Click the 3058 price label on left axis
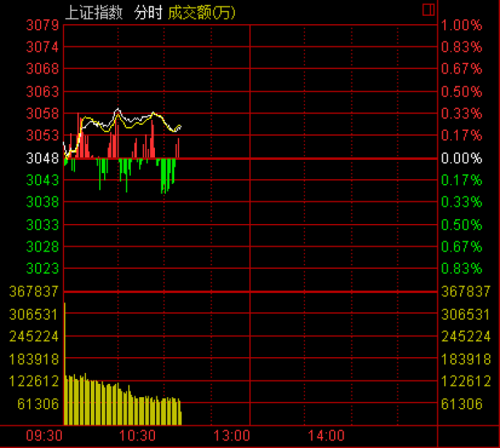 42,113
